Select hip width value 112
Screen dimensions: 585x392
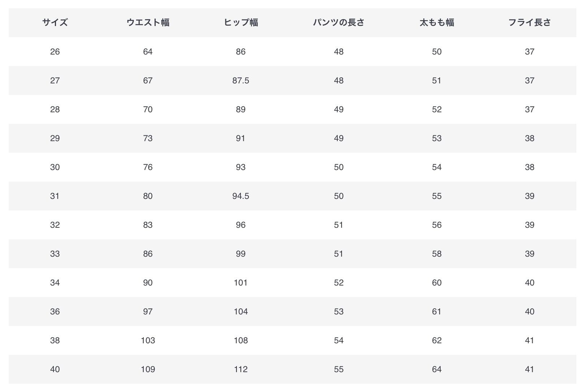pos(240,369)
